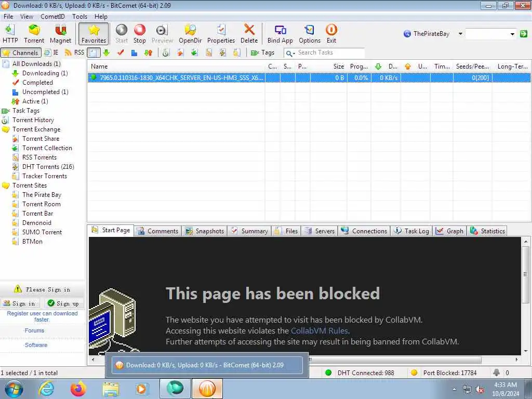Click the Exit toolbar icon
Viewport: 532px width, 399px height.
[x=331, y=34]
